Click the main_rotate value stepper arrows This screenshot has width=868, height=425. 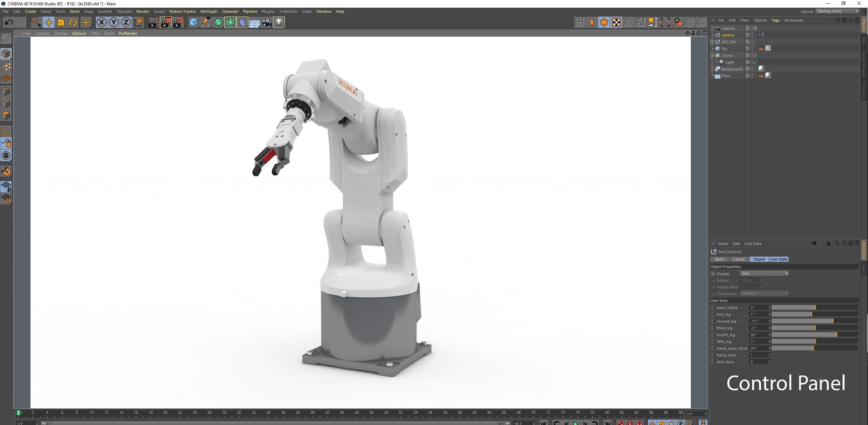tap(769, 307)
